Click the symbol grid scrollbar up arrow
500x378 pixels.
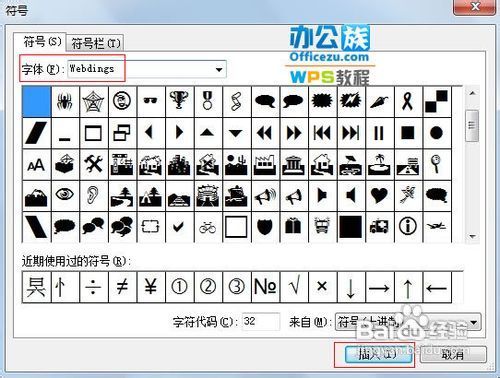tap(472, 94)
